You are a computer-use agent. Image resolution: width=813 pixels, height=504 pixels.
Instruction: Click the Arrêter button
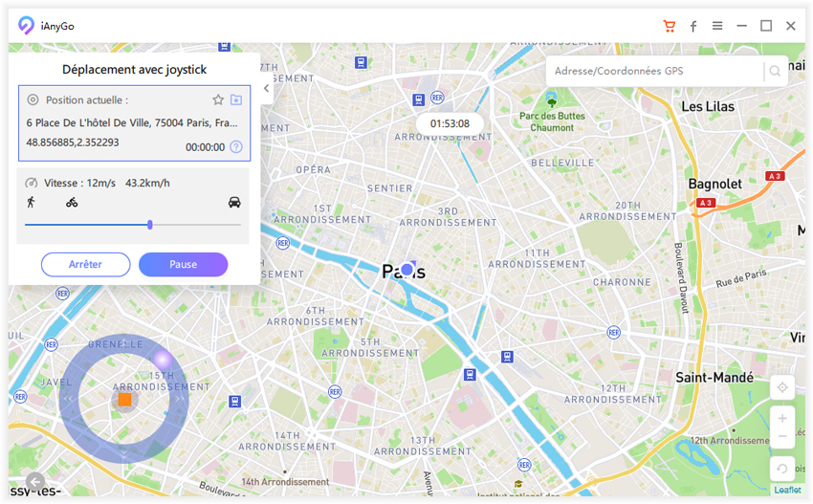(x=85, y=265)
